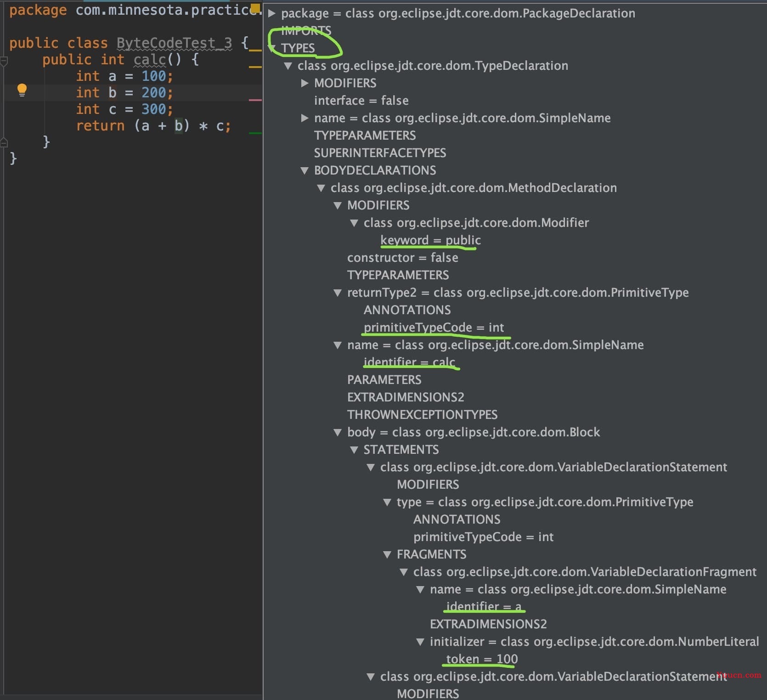Viewport: 767px width, 700px height.
Task: Click the yellow stripe marker at the 'public int calc()' line
Action: pyautogui.click(x=255, y=67)
